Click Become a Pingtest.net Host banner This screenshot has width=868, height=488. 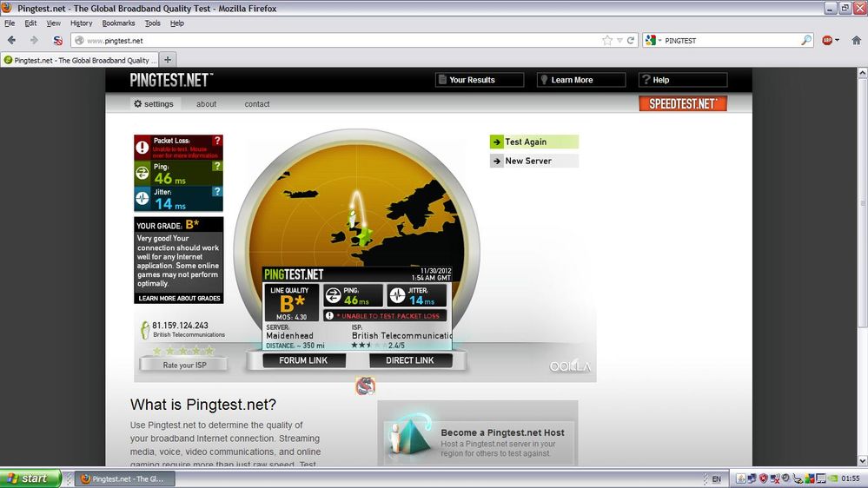point(478,434)
